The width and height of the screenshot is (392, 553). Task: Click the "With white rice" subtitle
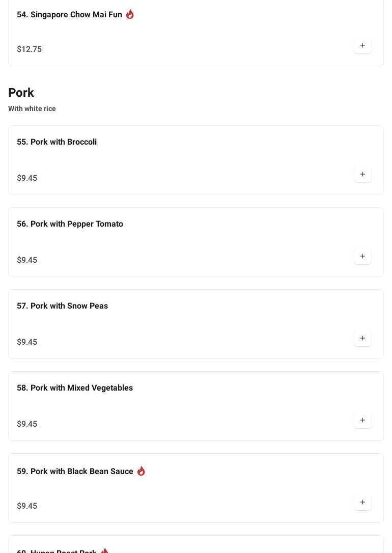pos(32,108)
